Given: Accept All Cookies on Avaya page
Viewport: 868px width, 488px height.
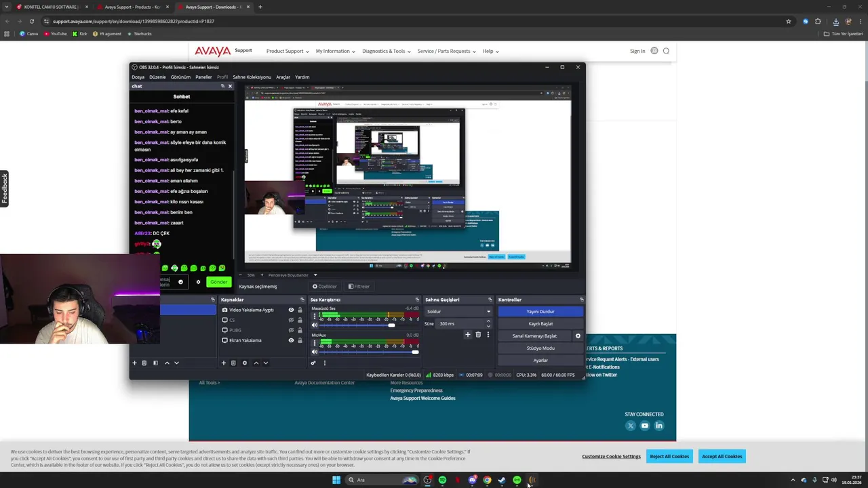Looking at the screenshot, I should 722,456.
